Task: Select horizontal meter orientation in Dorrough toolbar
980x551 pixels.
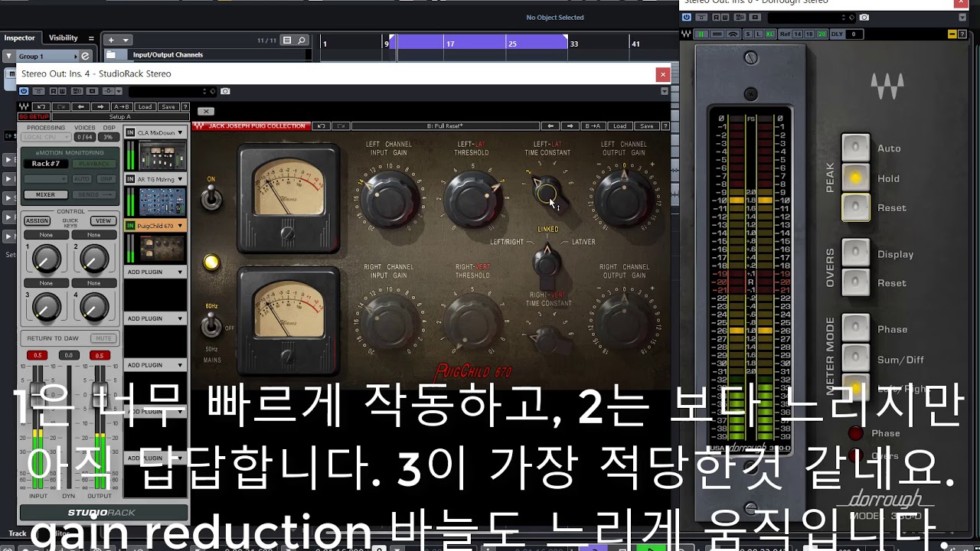Action: coord(717,34)
